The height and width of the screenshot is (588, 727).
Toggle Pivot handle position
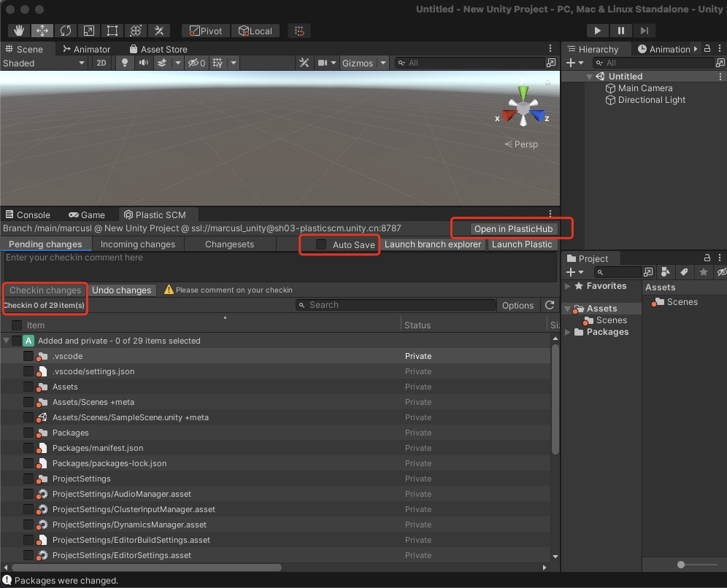[206, 31]
